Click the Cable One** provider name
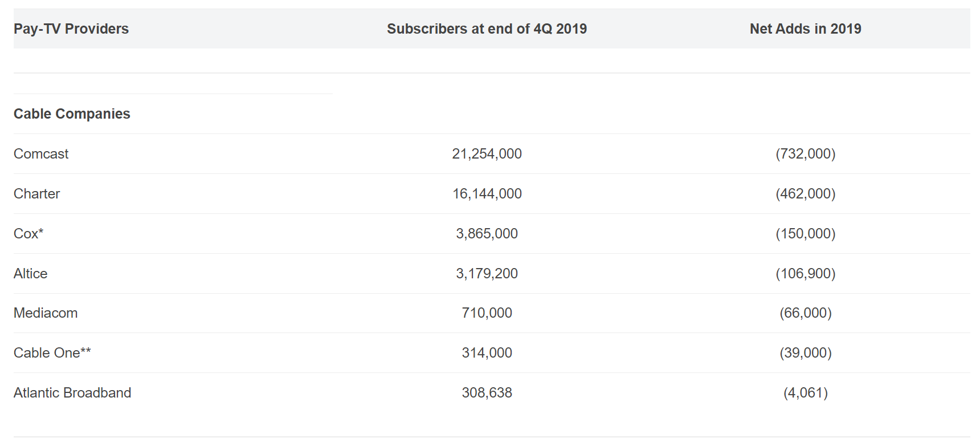Screen dimensions: 980x446 [52, 353]
